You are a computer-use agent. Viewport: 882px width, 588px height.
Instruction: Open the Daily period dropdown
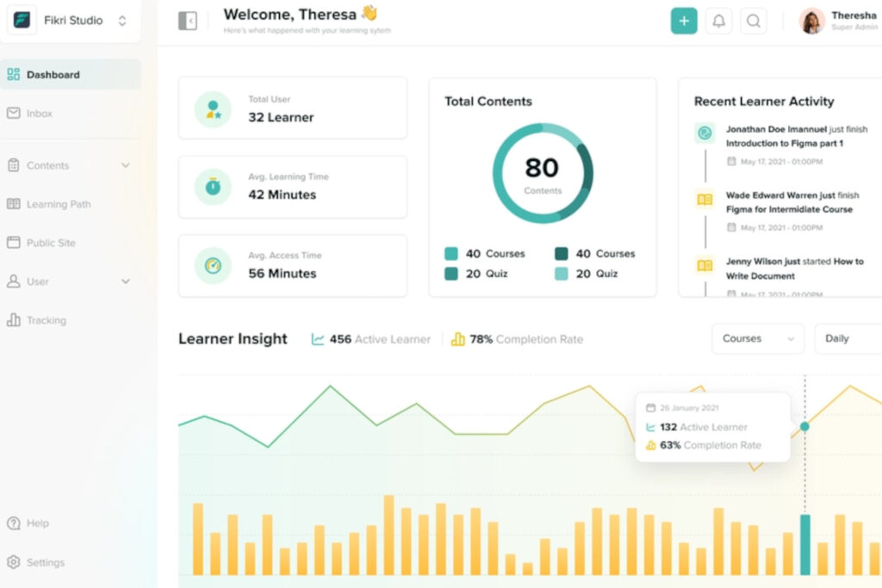[x=848, y=338]
